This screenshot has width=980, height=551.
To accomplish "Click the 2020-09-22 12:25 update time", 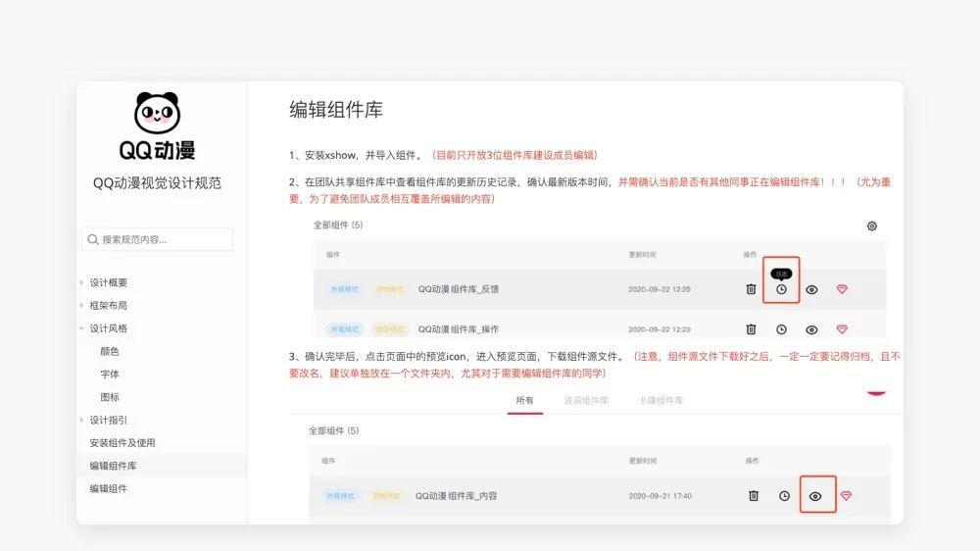I will tap(660, 289).
